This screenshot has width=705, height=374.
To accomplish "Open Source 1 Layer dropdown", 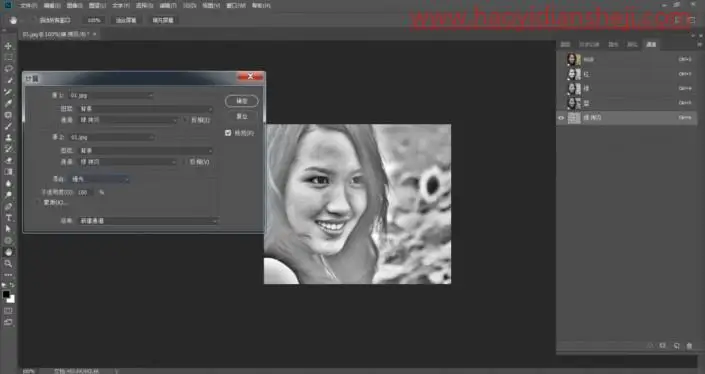I will coord(145,109).
